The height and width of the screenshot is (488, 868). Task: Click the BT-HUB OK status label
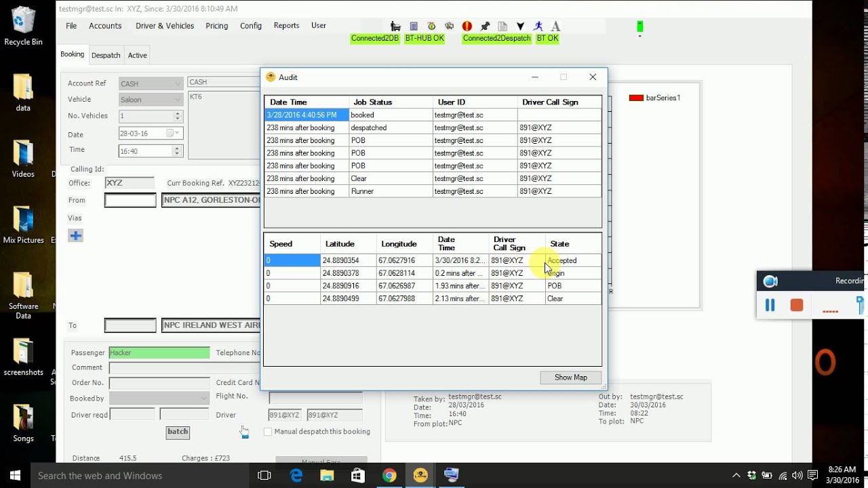[x=425, y=39]
